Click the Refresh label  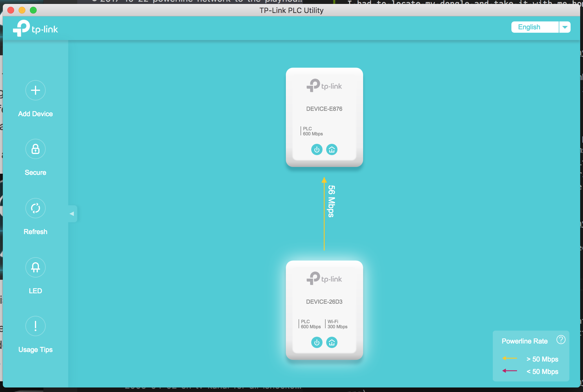pyautogui.click(x=36, y=232)
